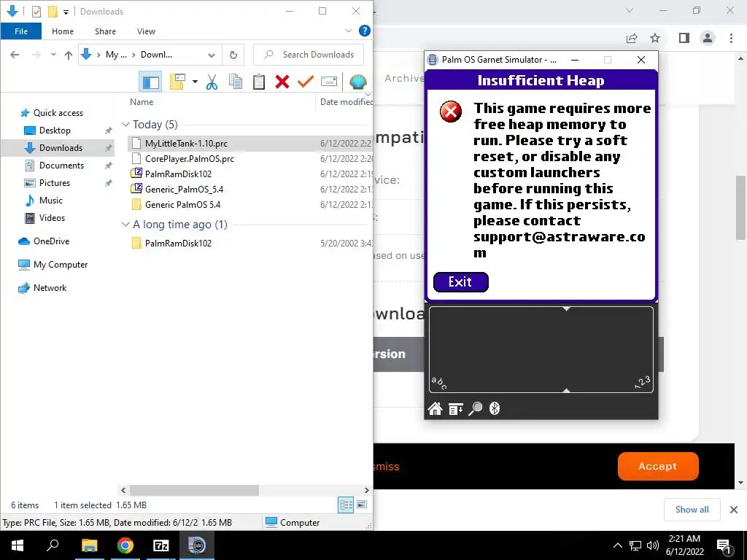The image size is (747, 560).
Task: Switch to the Home ribbon tab
Action: 63,31
